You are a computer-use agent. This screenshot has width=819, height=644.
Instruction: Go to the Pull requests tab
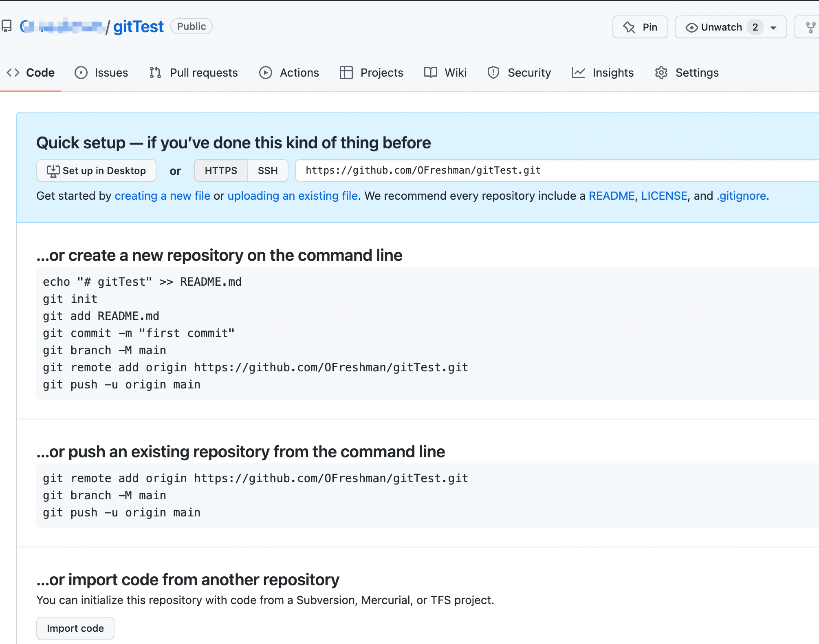[194, 73]
